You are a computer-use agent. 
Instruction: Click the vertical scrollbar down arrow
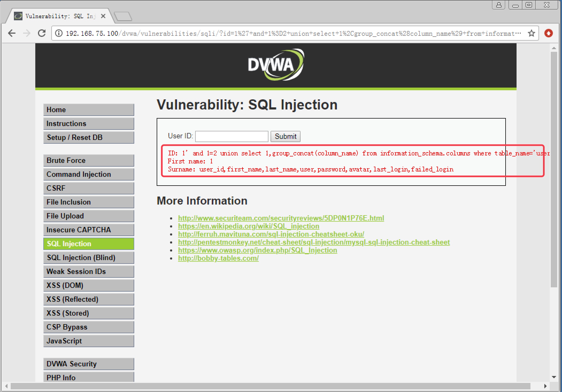[x=554, y=377]
